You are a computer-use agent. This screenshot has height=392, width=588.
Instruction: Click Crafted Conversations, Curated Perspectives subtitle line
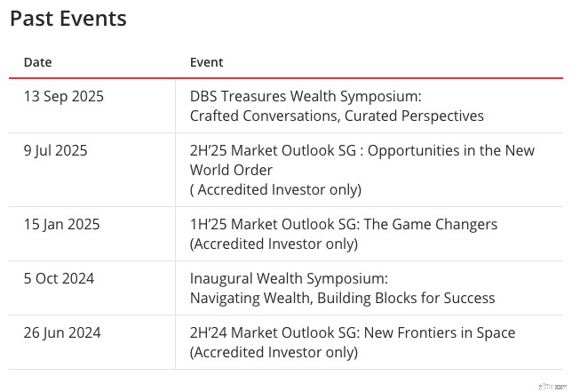pos(337,116)
